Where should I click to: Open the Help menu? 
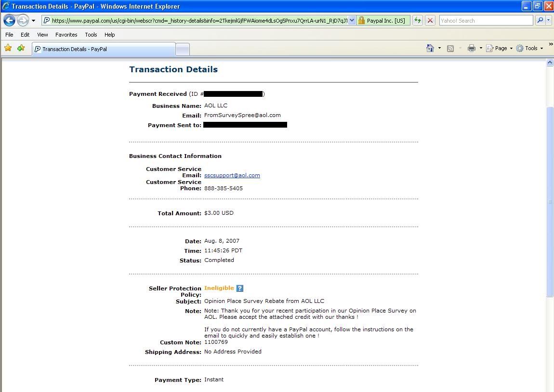click(109, 35)
